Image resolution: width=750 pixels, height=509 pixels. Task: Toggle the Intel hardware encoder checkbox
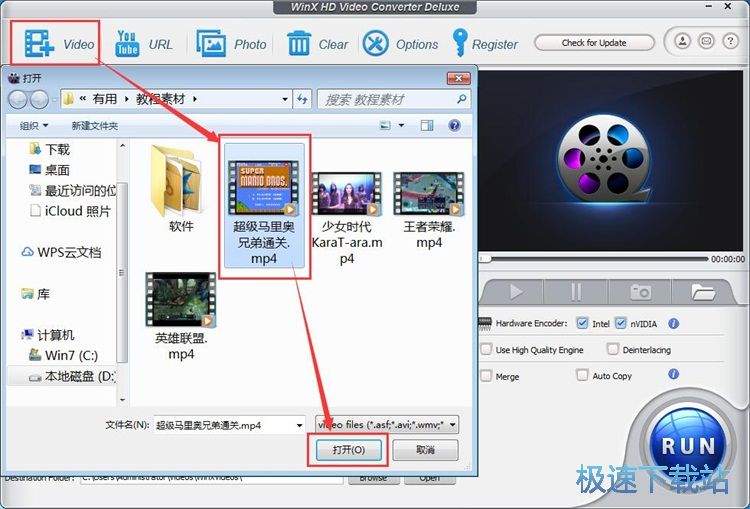pyautogui.click(x=582, y=323)
